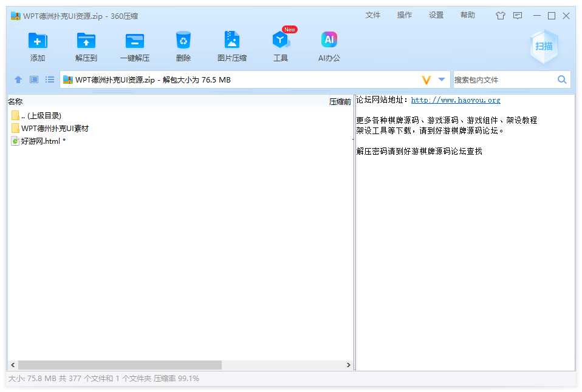The height and width of the screenshot is (392, 582).
Task: Click the zip archive icon in the address bar
Action: click(x=68, y=79)
